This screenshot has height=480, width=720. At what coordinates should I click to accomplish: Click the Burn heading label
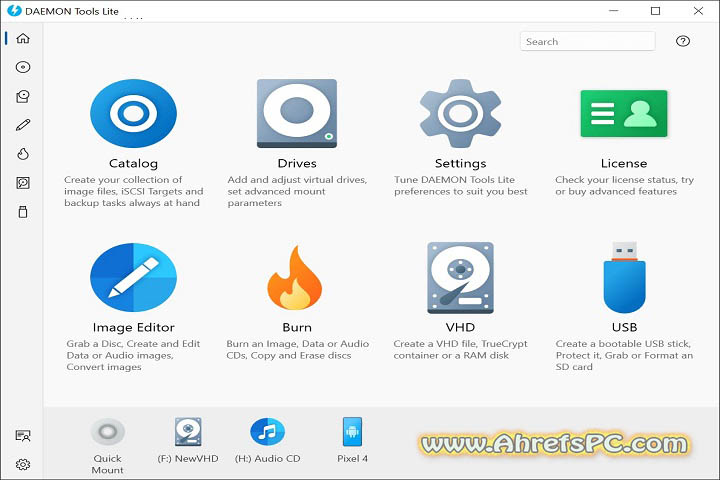297,328
